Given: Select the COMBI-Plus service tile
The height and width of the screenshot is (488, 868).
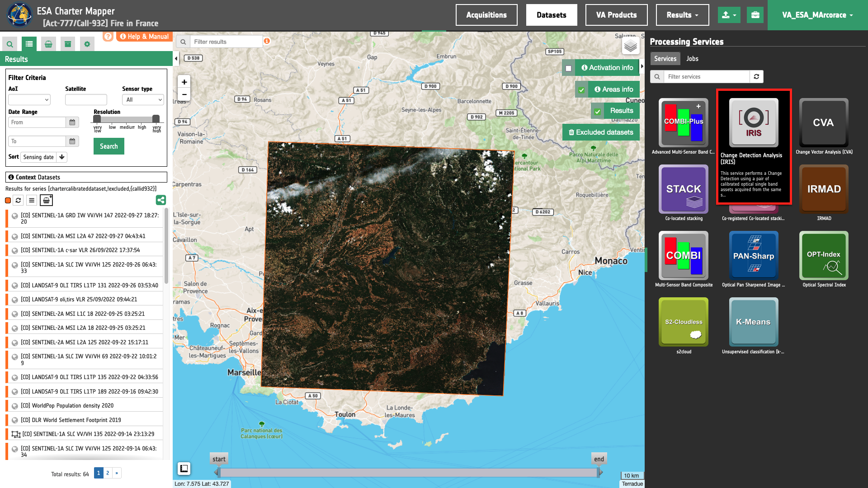Looking at the screenshot, I should point(684,122).
